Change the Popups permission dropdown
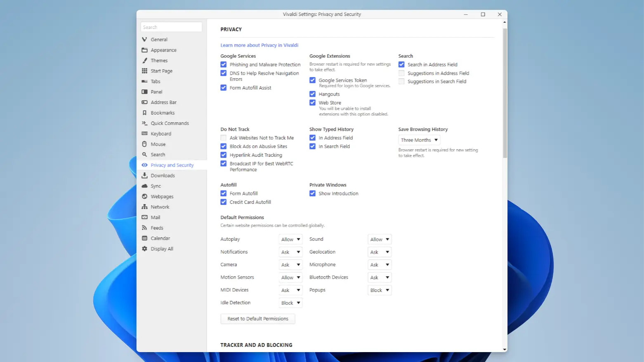 tap(379, 290)
